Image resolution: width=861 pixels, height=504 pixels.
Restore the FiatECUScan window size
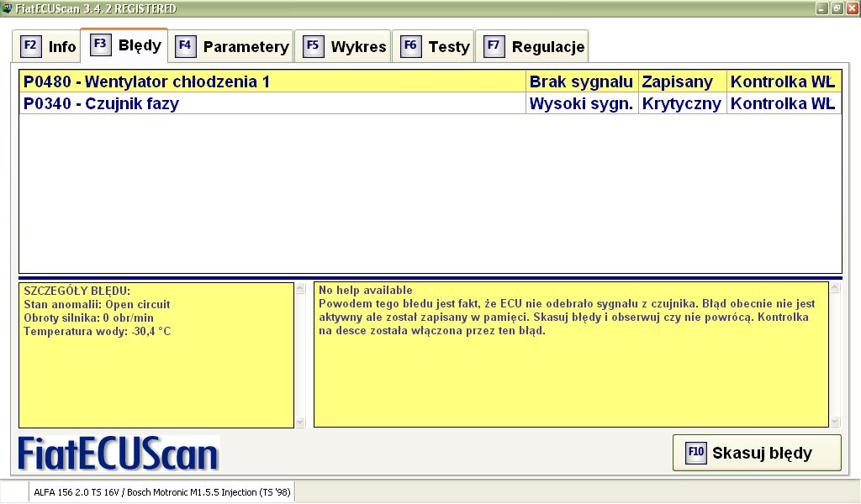[x=837, y=8]
